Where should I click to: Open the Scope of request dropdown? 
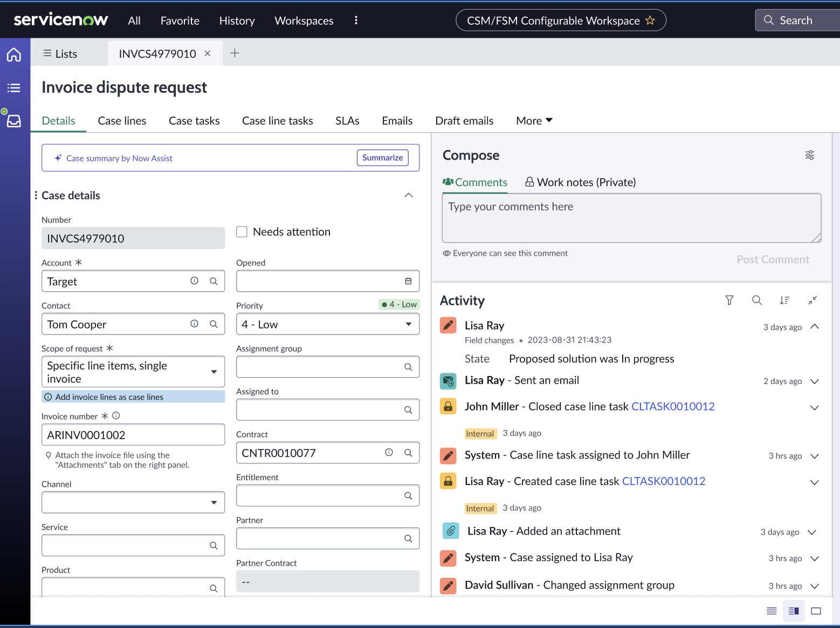133,372
